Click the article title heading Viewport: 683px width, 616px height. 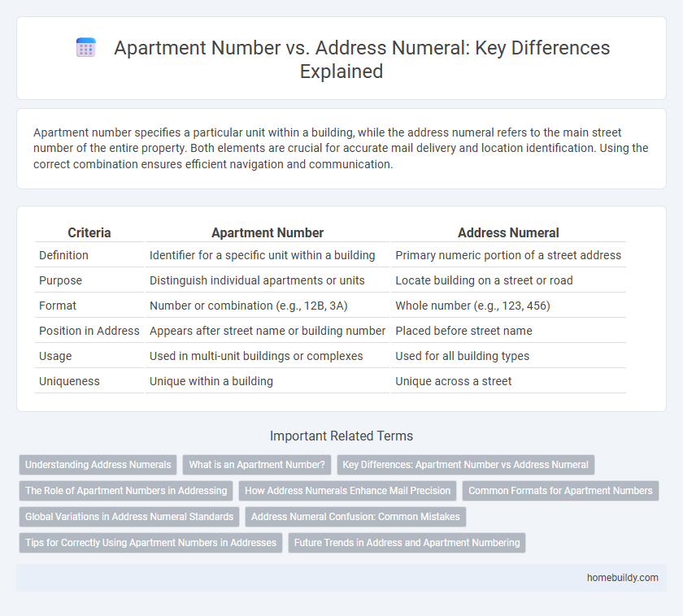[362, 59]
